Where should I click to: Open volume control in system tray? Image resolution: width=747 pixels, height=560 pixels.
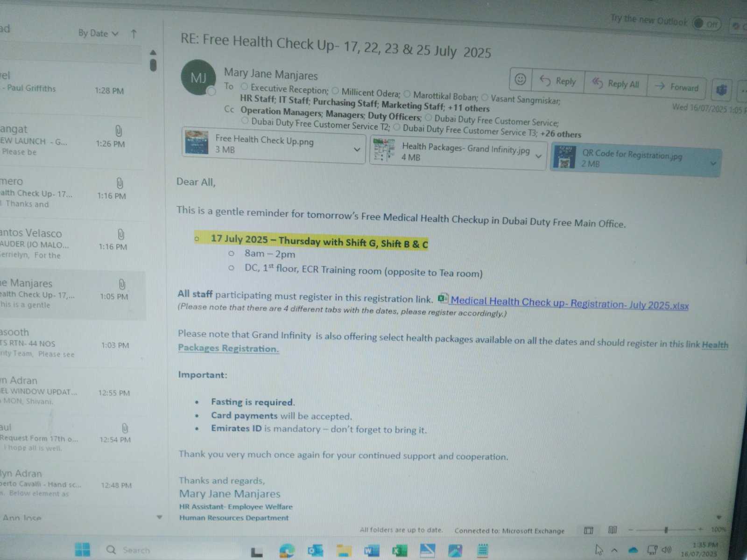(x=667, y=549)
